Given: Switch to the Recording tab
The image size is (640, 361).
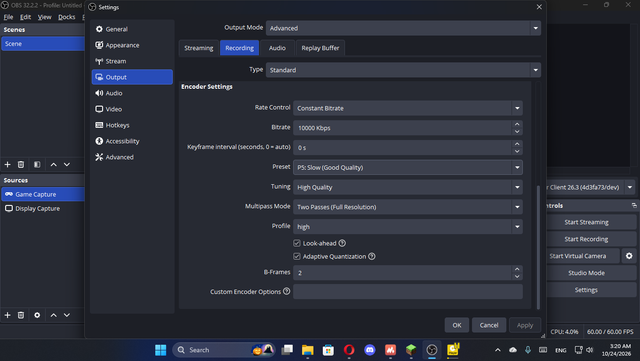Looking at the screenshot, I should point(240,48).
